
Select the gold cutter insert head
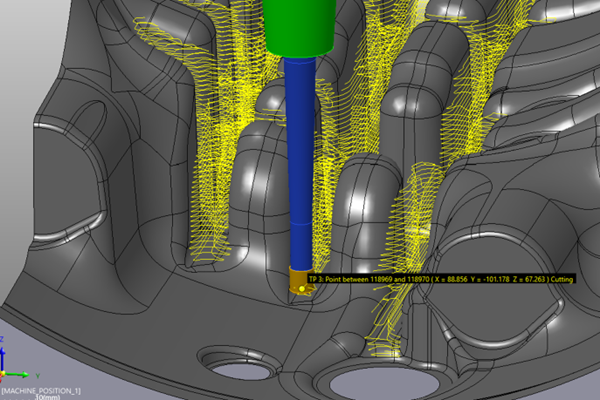pos(301,281)
